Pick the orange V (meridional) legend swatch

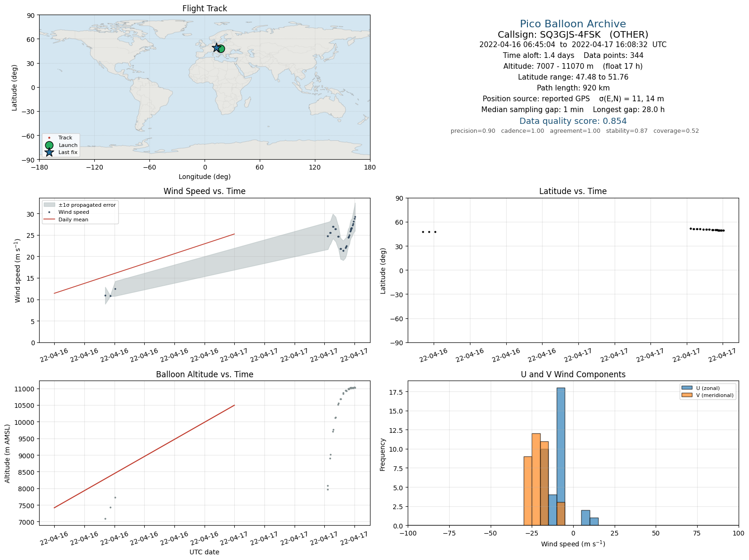[x=686, y=395]
